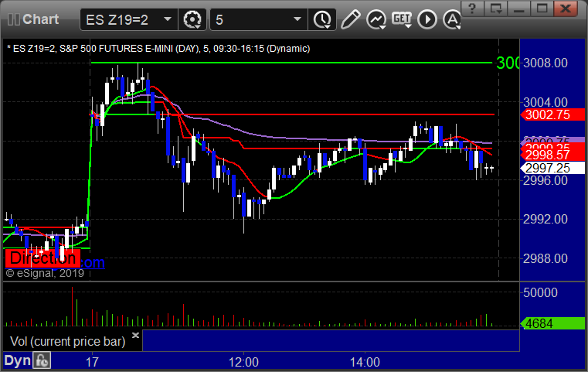Image resolution: width=588 pixels, height=372 pixels.
Task: Click the chart grip handle icon
Action: pos(13,19)
